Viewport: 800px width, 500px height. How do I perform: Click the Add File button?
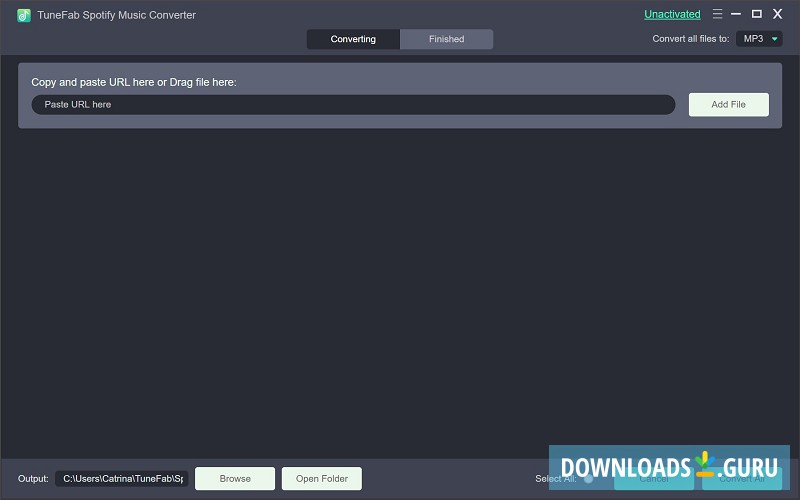[x=729, y=105]
